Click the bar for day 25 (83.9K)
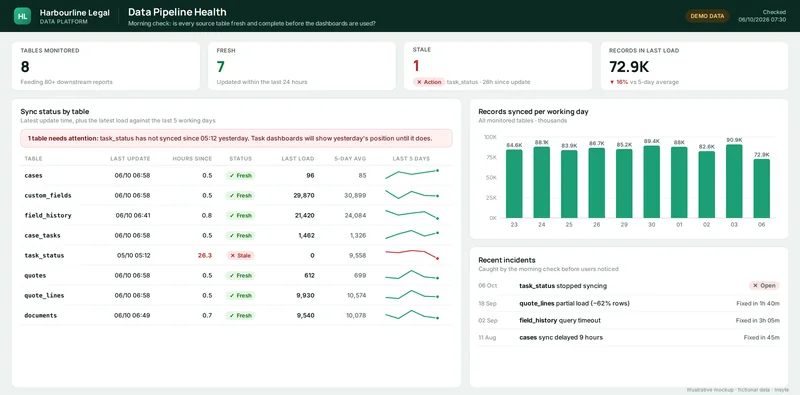The image size is (800, 395). [569, 184]
